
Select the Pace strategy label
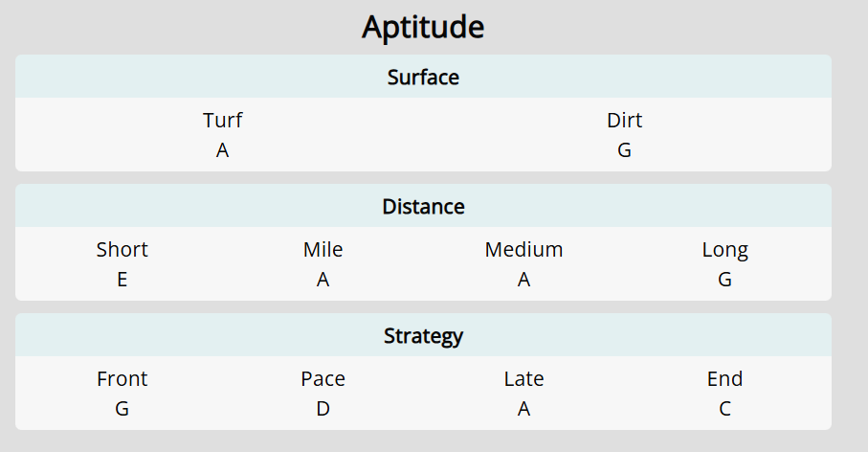[x=323, y=379]
